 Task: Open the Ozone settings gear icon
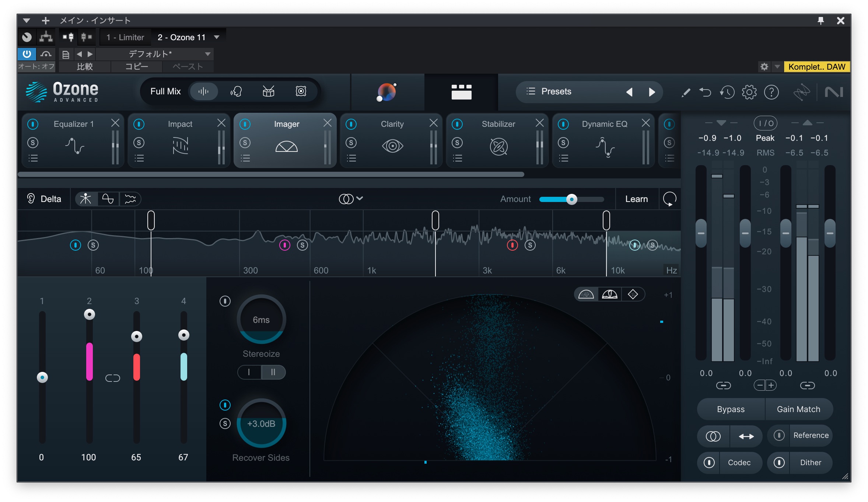[x=749, y=92]
